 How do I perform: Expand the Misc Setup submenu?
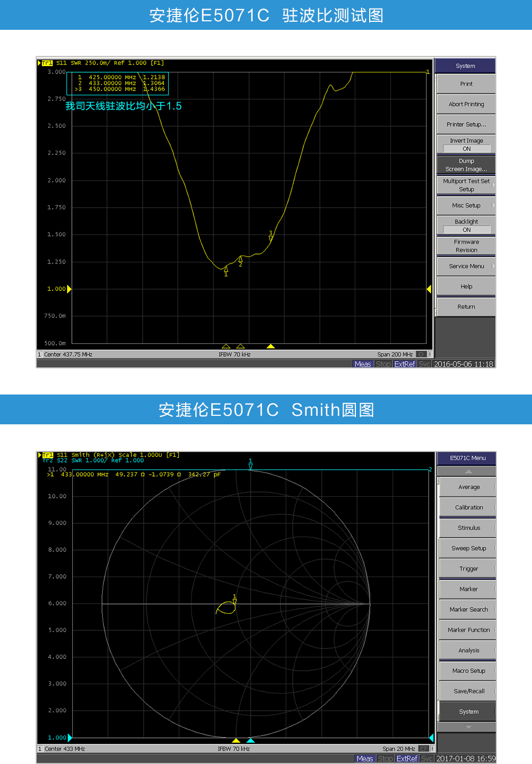[465, 206]
